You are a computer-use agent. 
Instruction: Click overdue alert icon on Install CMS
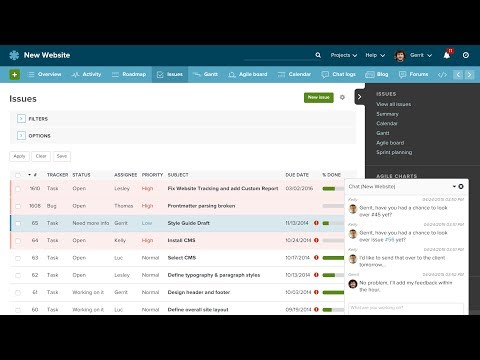[x=316, y=240]
